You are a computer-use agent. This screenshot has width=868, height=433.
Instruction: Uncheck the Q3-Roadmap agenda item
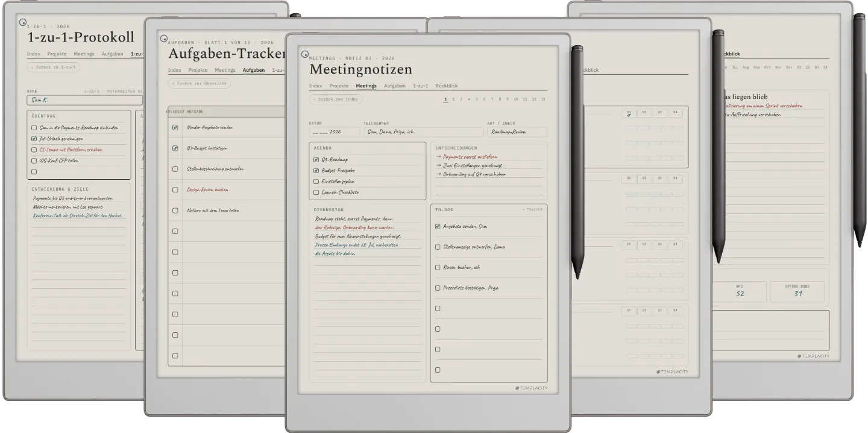[316, 160]
